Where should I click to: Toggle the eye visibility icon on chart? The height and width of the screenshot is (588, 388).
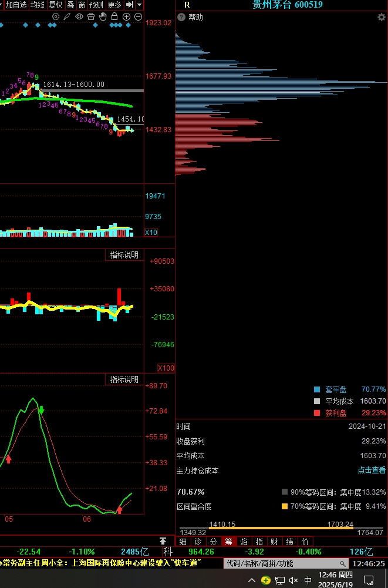pos(79,16)
